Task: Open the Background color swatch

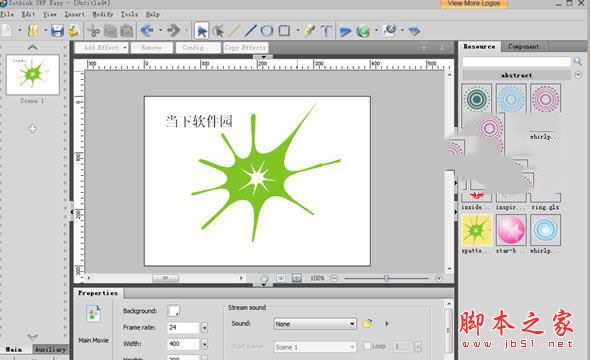Action: click(x=173, y=311)
